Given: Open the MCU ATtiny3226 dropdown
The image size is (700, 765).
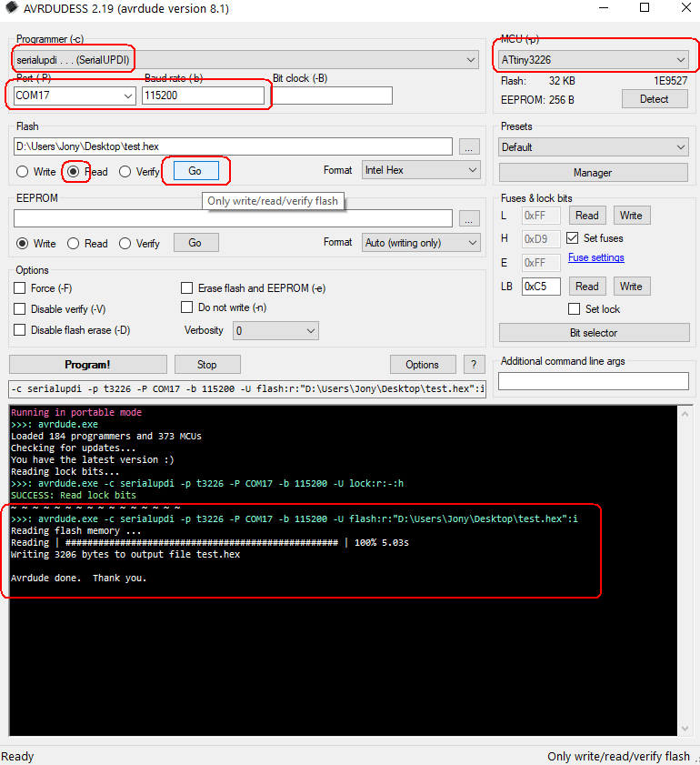Looking at the screenshot, I should point(594,60).
